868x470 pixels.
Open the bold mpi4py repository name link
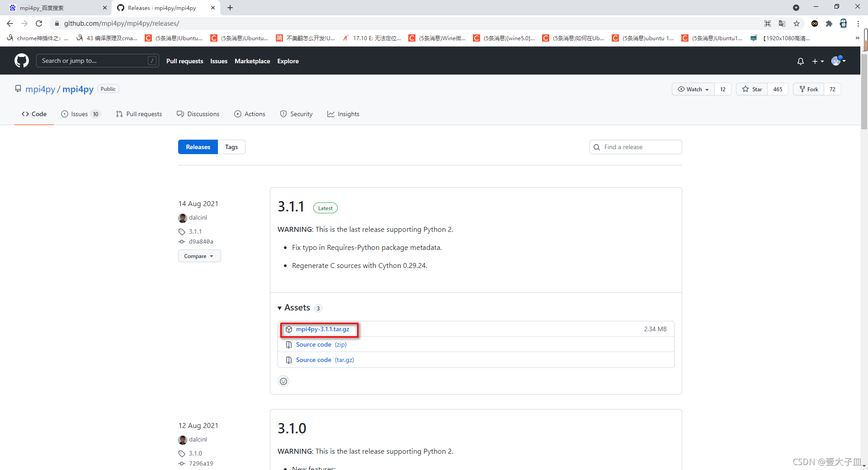click(78, 89)
